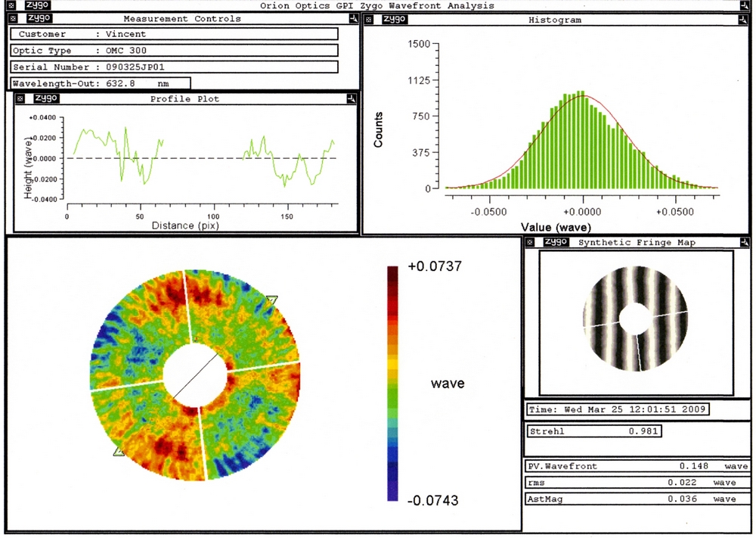Image resolution: width=756 pixels, height=538 pixels.
Task: Open the Profile Plot window menu icon
Action: (x=20, y=99)
